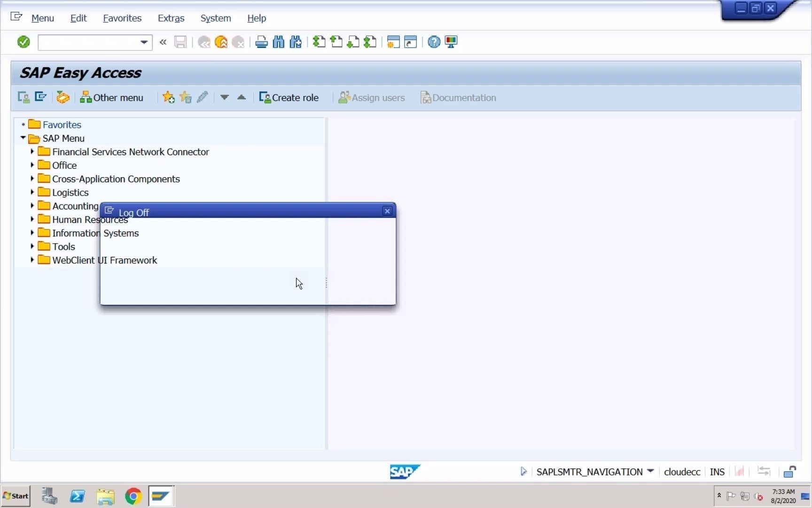Click the Cancel icon in the toolbar
The image size is (812, 508).
(238, 42)
